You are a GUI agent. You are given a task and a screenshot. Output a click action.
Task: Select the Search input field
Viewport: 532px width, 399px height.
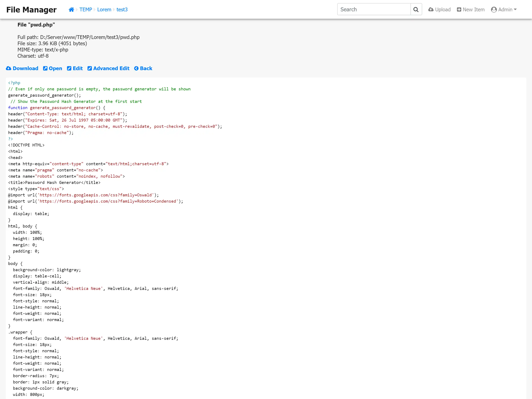pyautogui.click(x=373, y=9)
